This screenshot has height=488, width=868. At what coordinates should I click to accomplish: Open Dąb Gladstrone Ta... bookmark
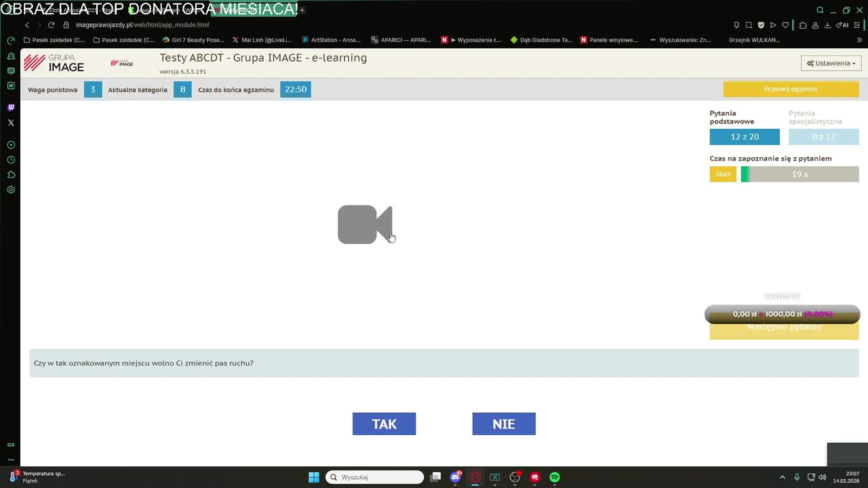coord(541,40)
